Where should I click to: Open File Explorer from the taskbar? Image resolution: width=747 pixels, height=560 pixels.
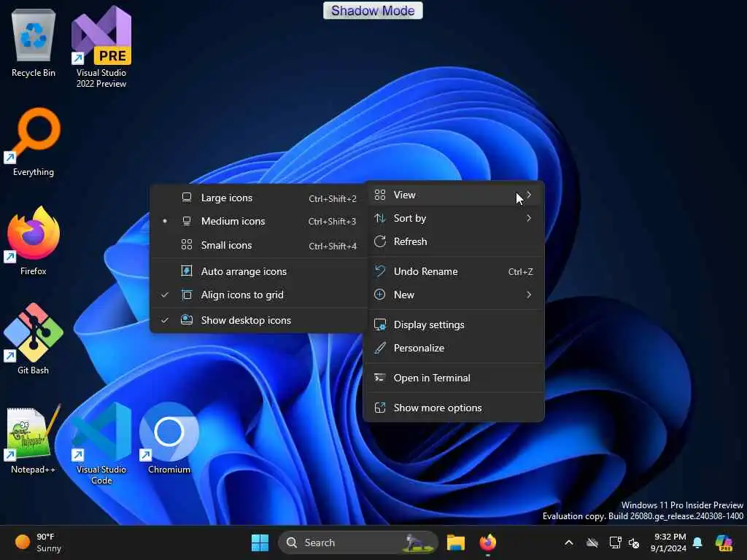[x=455, y=542]
